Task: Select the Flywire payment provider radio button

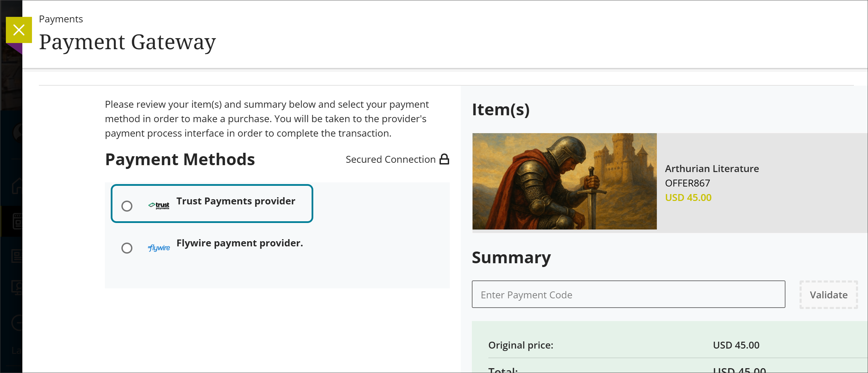Action: tap(127, 248)
